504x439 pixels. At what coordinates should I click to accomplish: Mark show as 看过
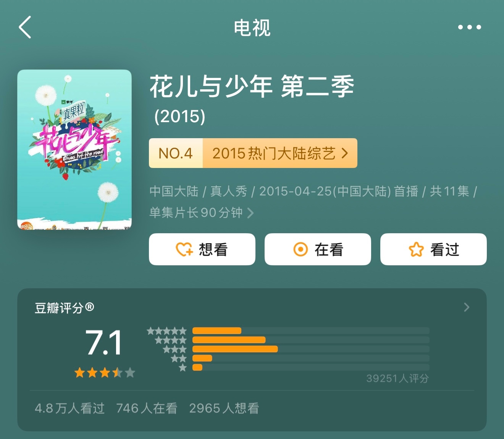[433, 249]
